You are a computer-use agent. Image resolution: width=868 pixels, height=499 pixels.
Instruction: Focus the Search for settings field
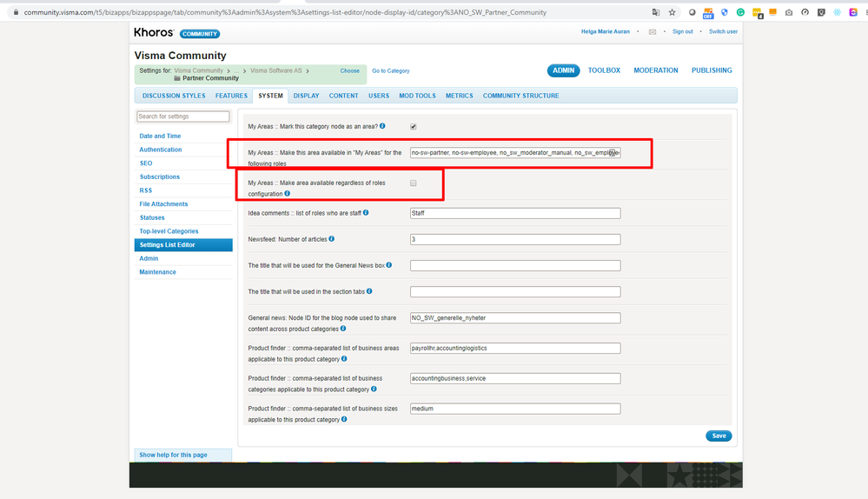[183, 116]
